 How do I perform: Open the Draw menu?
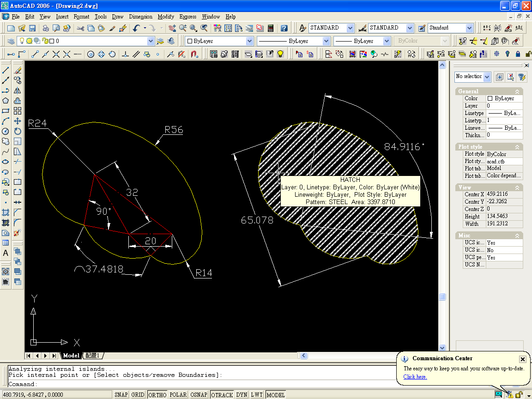click(117, 17)
